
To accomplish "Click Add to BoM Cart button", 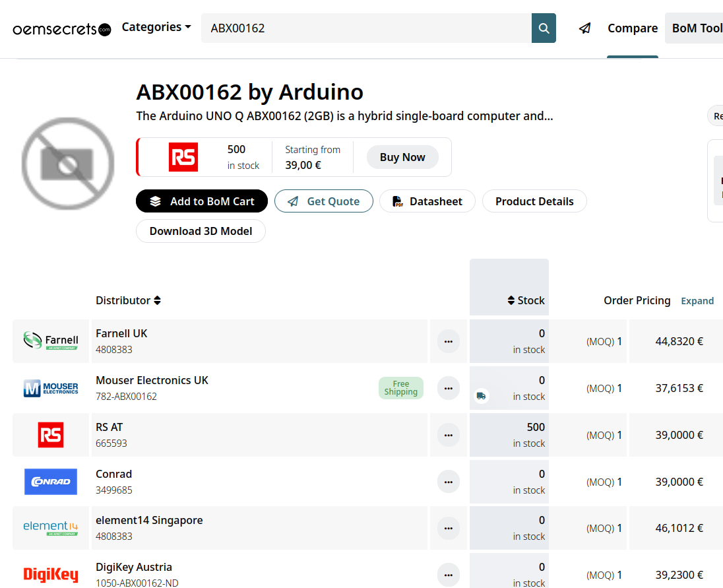I will [202, 201].
